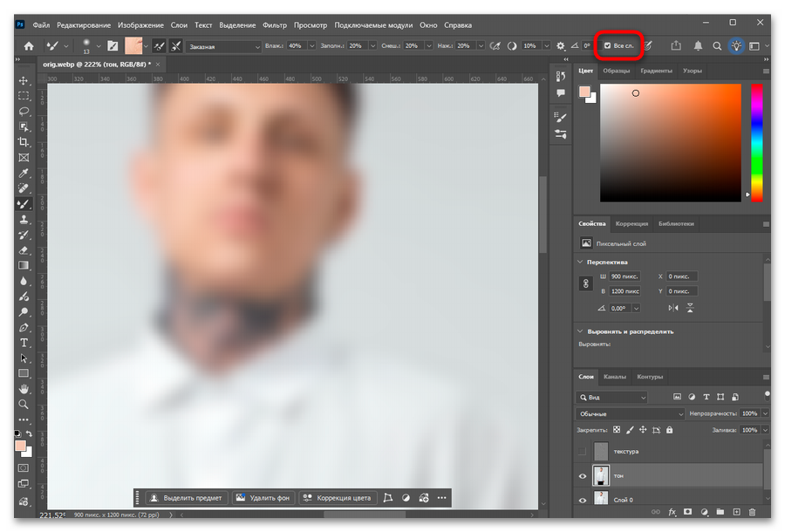Switch to the 'Градиенты' tab
The image size is (785, 532).
pos(656,71)
